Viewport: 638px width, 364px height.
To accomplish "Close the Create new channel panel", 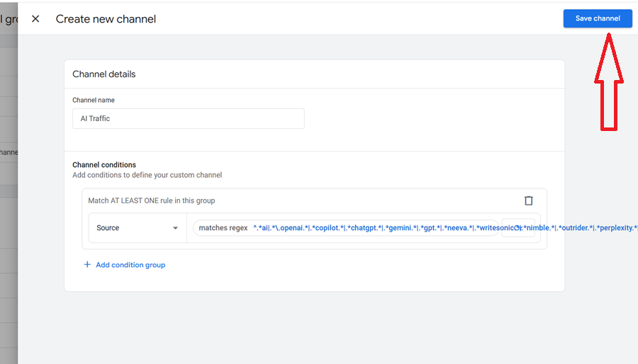I will click(x=35, y=19).
